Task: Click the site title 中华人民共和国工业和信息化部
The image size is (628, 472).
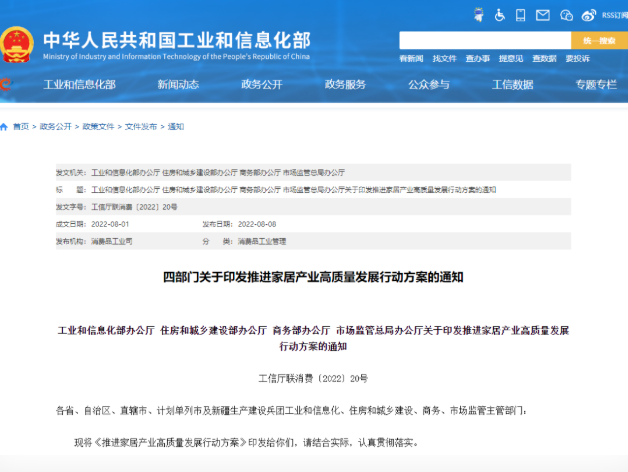Action: click(x=177, y=40)
